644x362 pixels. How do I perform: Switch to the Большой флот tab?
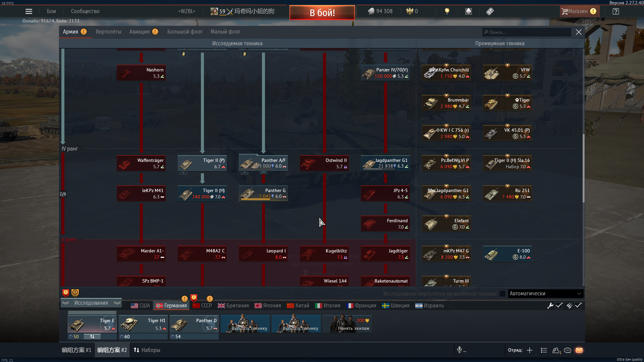point(185,32)
